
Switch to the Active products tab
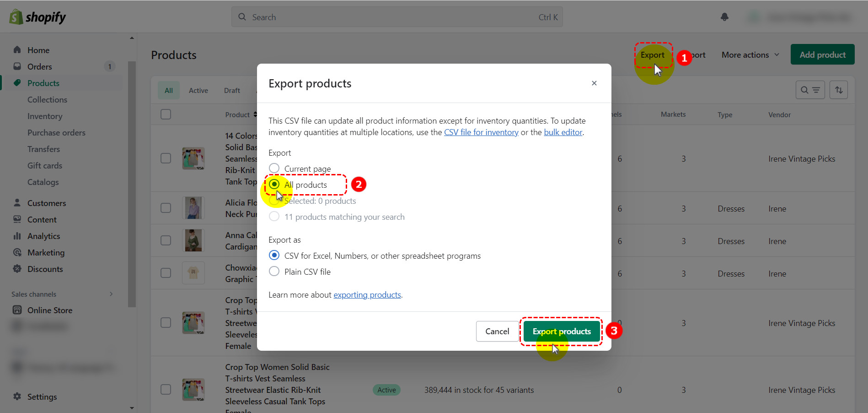click(198, 91)
